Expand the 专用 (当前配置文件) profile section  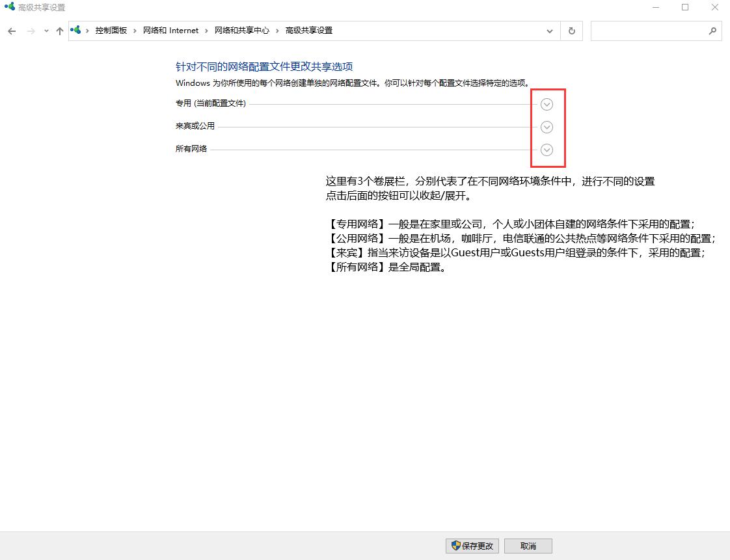click(x=547, y=104)
